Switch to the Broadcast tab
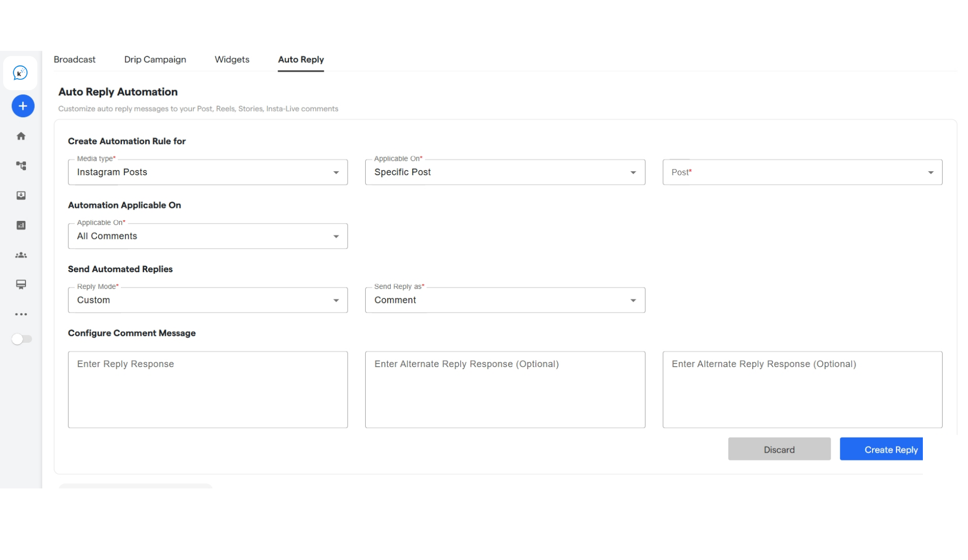Image resolution: width=968 pixels, height=560 pixels. (75, 60)
